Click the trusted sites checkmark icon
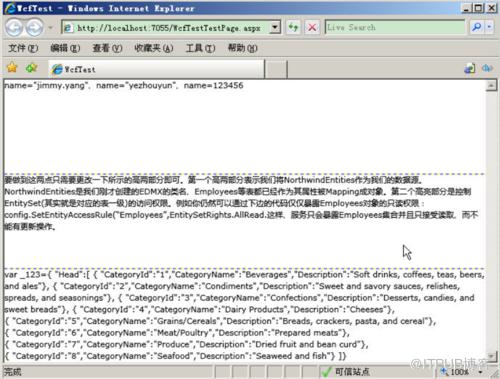This screenshot has width=500, height=379. click(x=326, y=372)
